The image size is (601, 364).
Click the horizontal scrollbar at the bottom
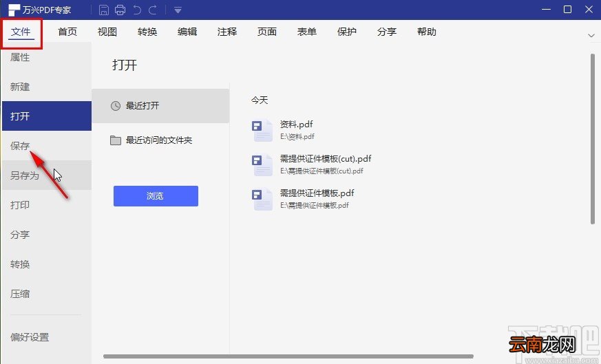(x=288, y=356)
